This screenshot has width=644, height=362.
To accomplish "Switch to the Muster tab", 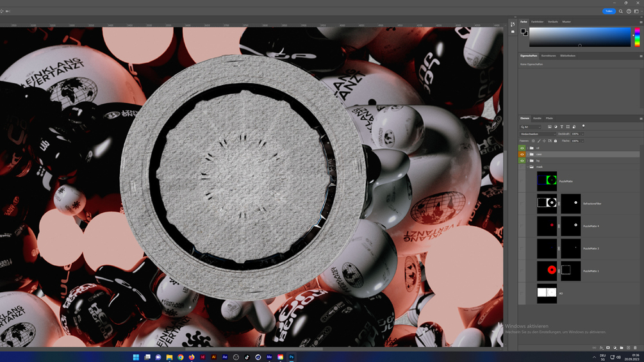I will (x=566, y=22).
